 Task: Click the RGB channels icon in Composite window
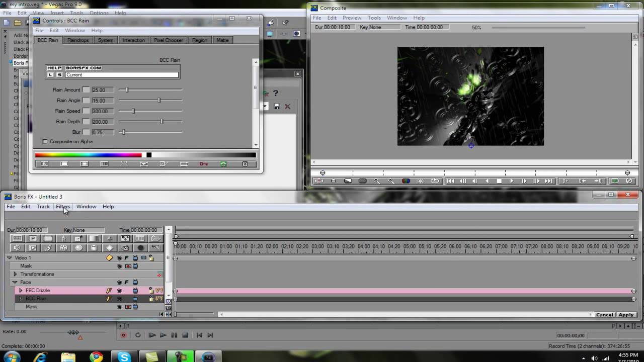tap(406, 181)
